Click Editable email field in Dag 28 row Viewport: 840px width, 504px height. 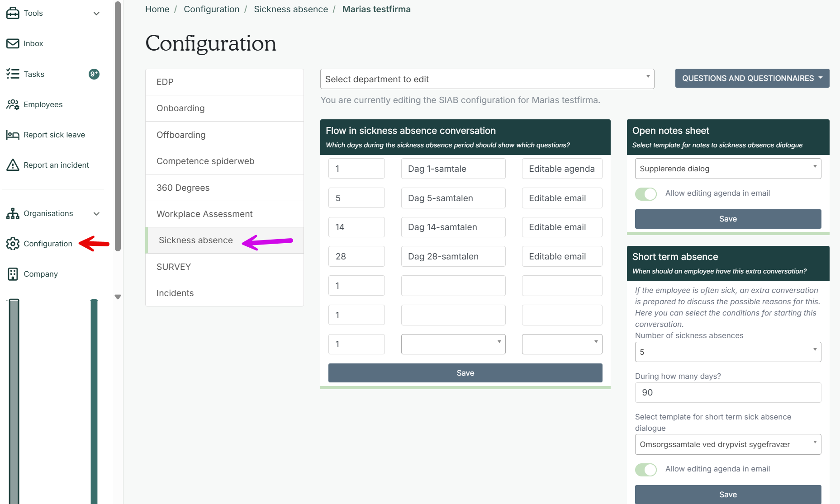point(562,256)
